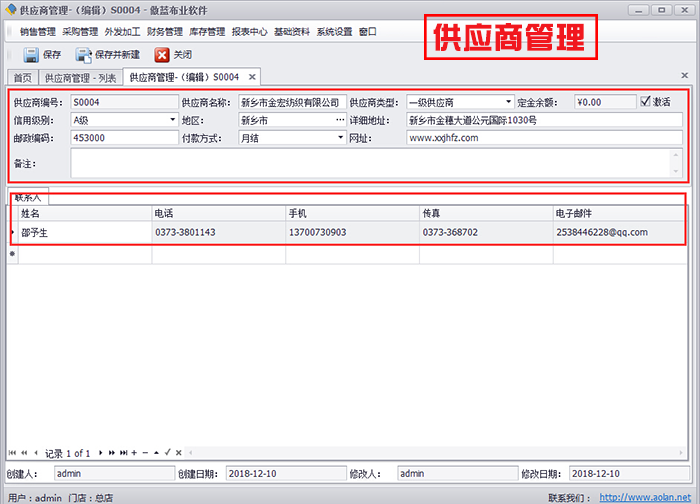Image resolution: width=700 pixels, height=504 pixels.
Task: Open the 信用级别 dropdown showing A级
Action: [x=172, y=120]
